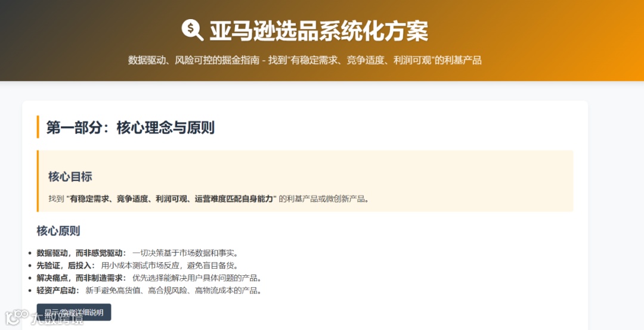Image resolution: width=644 pixels, height=330 pixels.
Task: Click text 的利基产品或微创新产品
Action: pyautogui.click(x=324, y=199)
